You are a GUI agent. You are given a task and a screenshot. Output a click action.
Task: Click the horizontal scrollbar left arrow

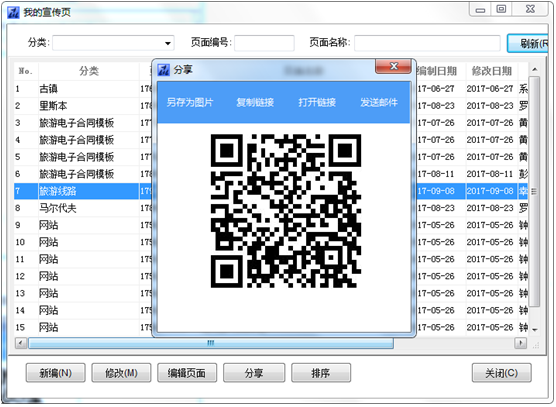(x=21, y=343)
